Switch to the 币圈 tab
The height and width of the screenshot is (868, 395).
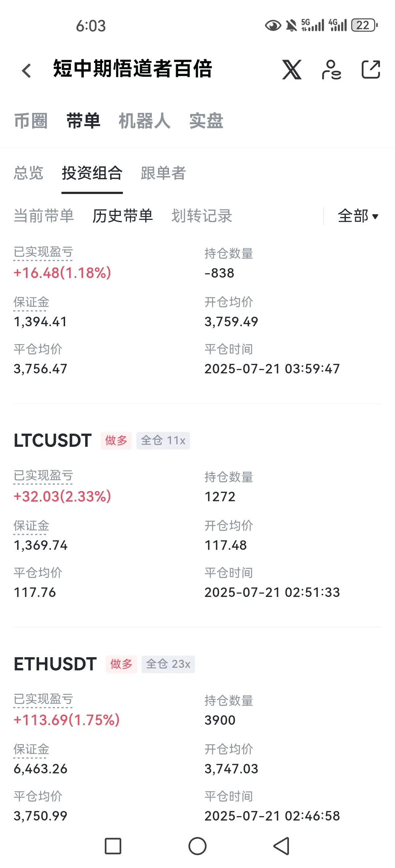coord(31,121)
